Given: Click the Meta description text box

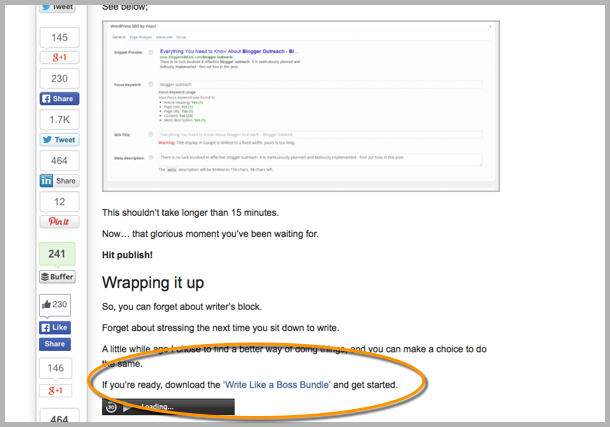Looking at the screenshot, I should 320,159.
